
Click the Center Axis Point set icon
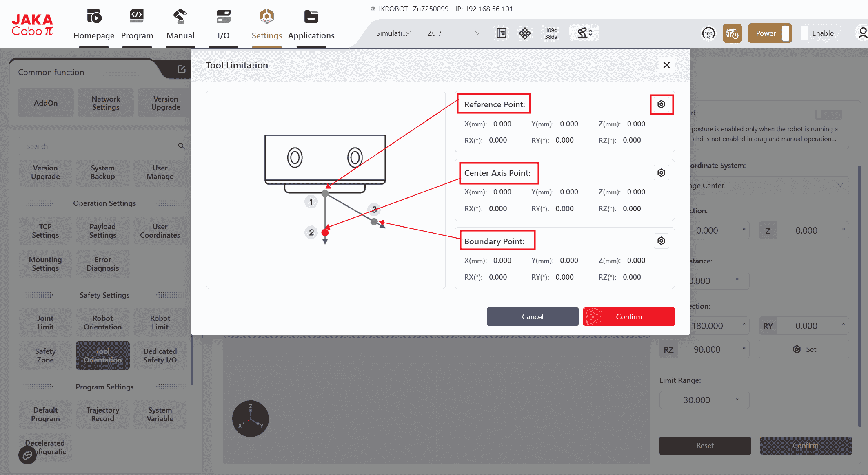(661, 173)
